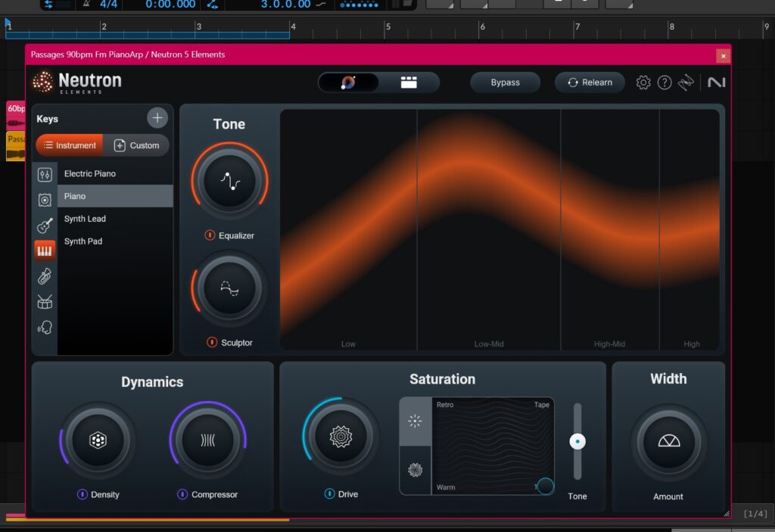The width and height of the screenshot is (775, 532).
Task: Click the Native Instruments logo icon
Action: (716, 82)
